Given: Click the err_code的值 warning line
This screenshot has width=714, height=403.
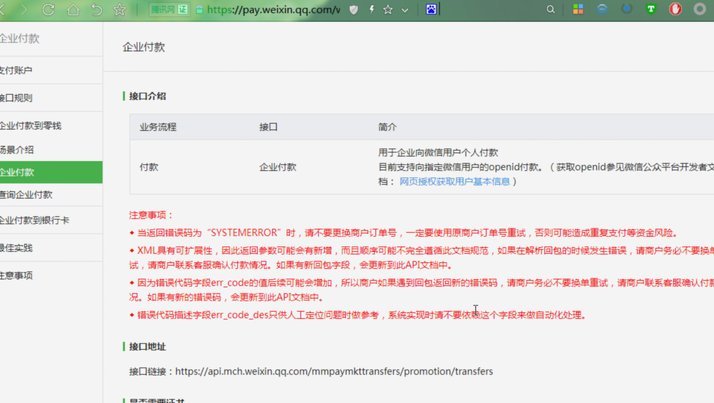Looking at the screenshot, I should (x=421, y=290).
